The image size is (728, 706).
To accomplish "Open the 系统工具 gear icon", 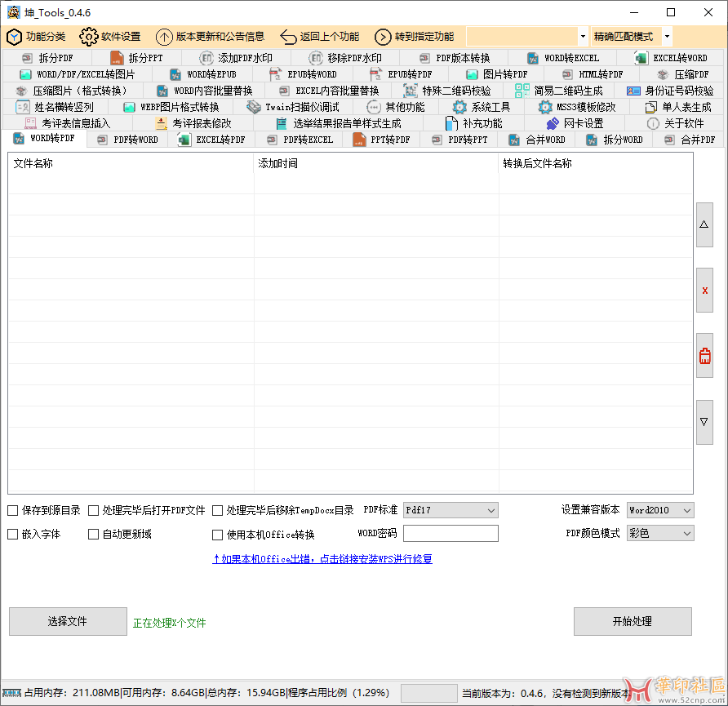I will [460, 107].
